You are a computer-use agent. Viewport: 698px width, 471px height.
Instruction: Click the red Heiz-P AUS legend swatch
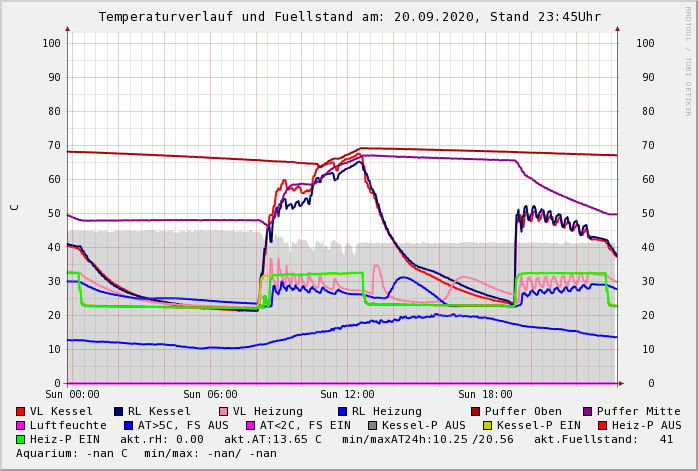coord(602,425)
